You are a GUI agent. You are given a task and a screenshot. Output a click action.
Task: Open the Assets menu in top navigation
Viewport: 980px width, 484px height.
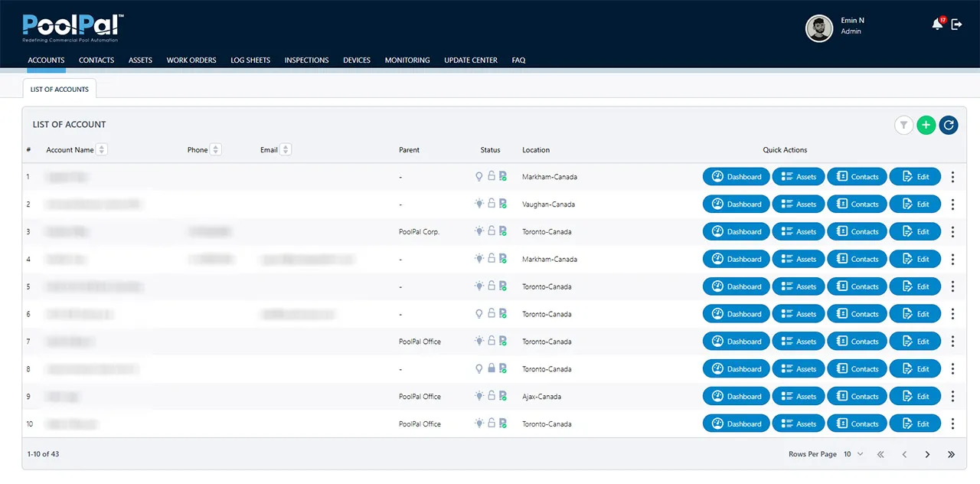(140, 60)
